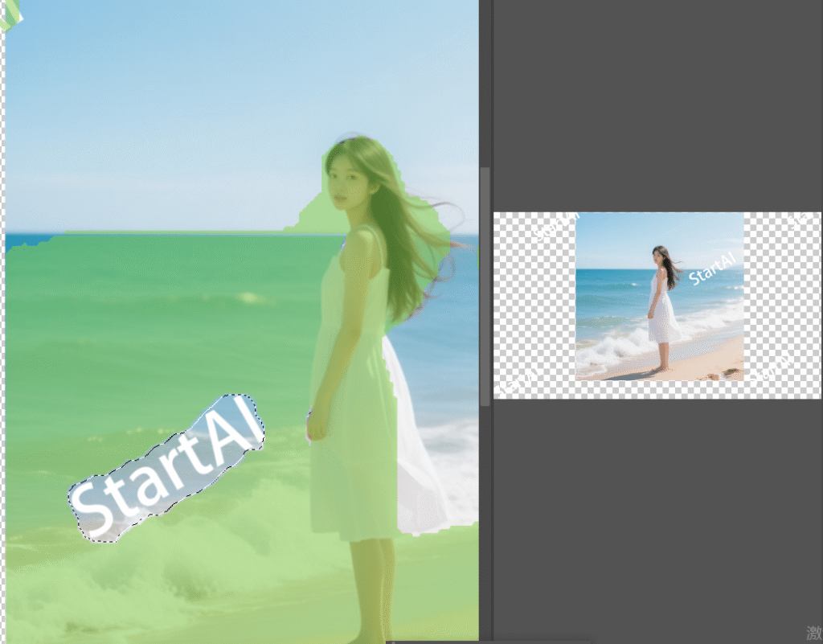Screen dimensions: 823x644
Task: Click the bottom-right StartAI watermark in right preview
Action: pos(772,368)
